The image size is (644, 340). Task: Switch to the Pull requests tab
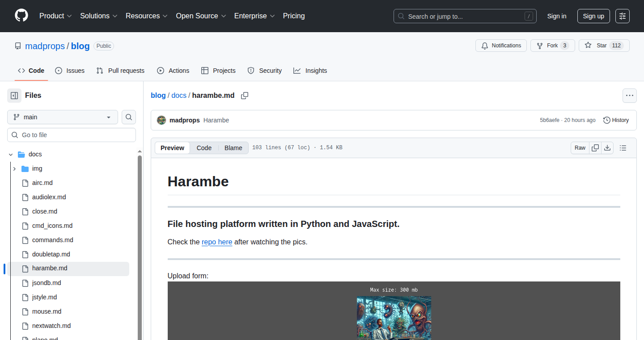coord(120,71)
